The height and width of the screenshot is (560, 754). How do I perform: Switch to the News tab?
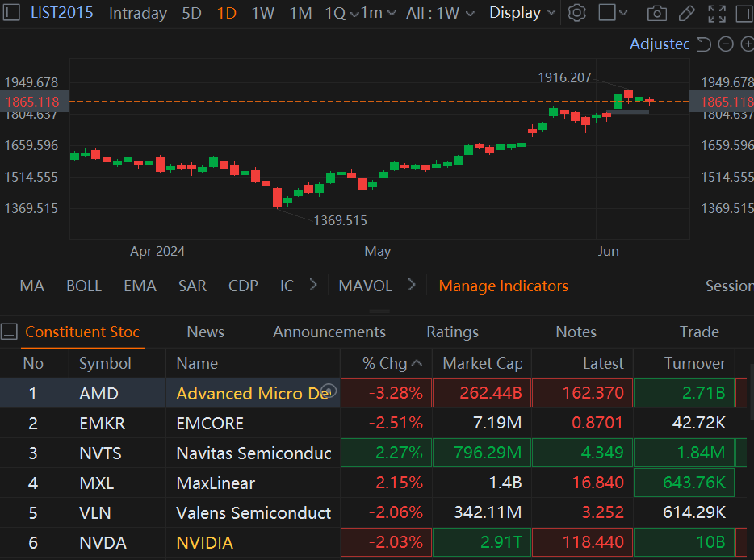(205, 332)
